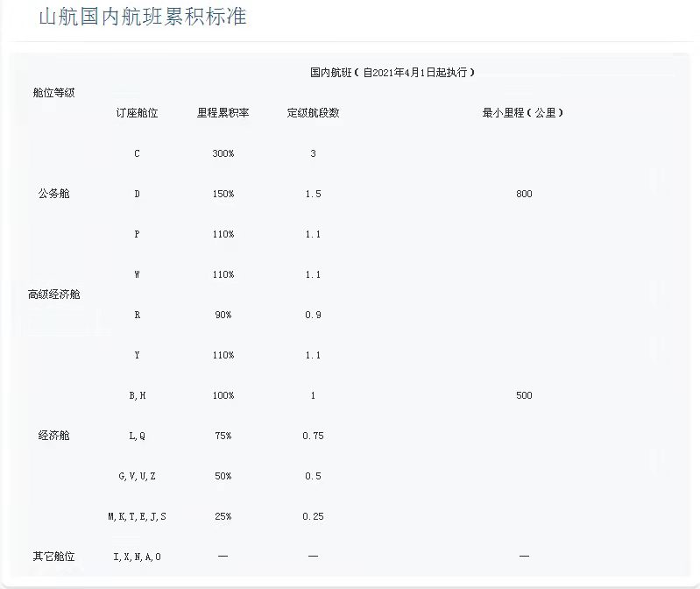Select the 经济舱 class label
This screenshot has height=589, width=700.
53,436
